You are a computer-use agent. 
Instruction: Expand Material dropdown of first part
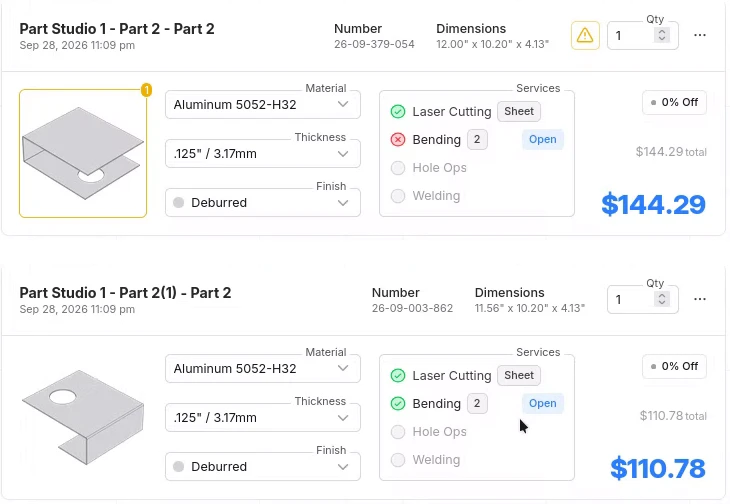click(263, 105)
